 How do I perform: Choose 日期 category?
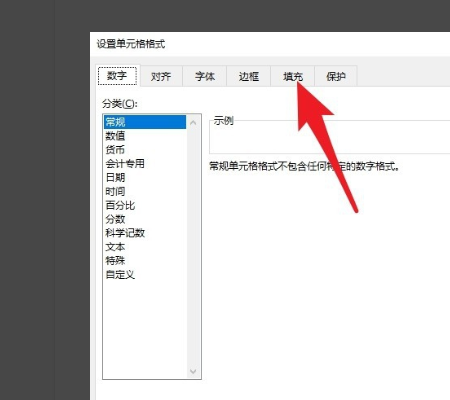(145, 178)
